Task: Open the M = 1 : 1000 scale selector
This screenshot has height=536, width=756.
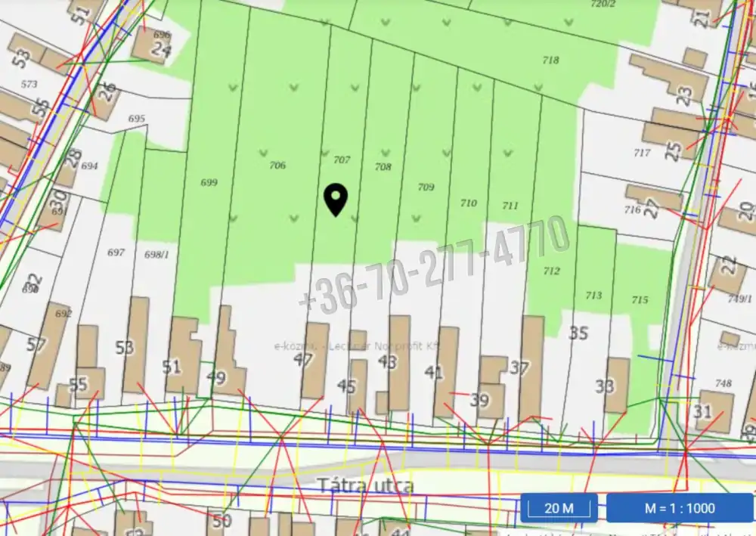Action: coord(679,508)
